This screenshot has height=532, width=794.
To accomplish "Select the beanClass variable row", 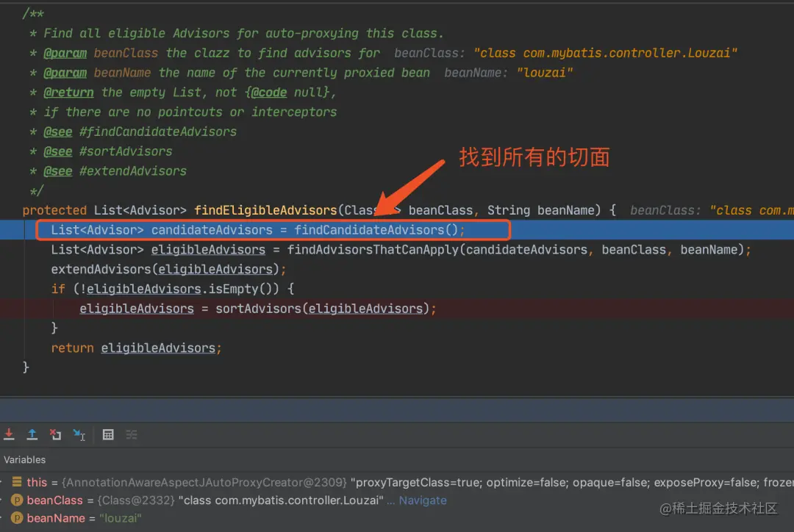I will click(x=397, y=500).
